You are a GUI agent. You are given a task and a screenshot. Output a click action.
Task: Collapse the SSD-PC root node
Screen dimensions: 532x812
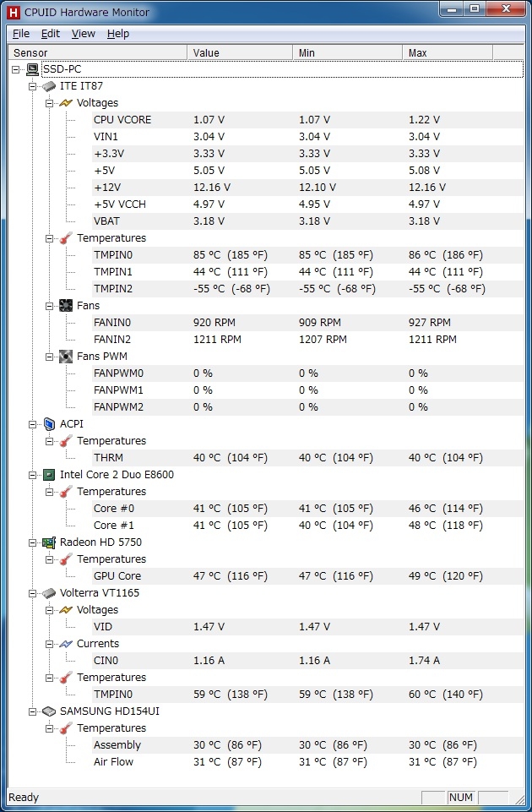pos(17,69)
